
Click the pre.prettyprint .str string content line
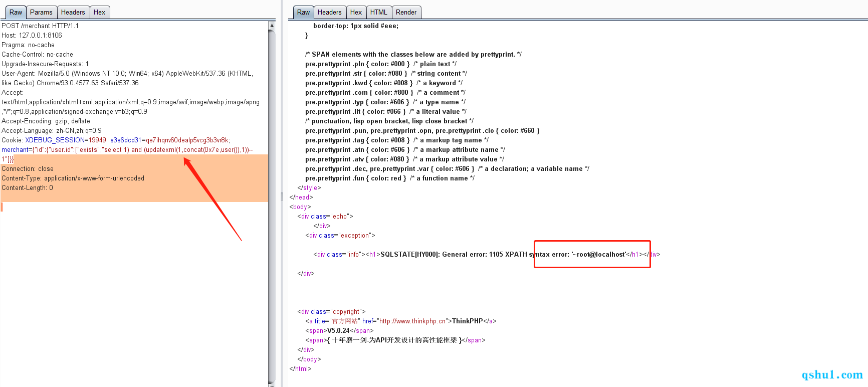(386, 73)
